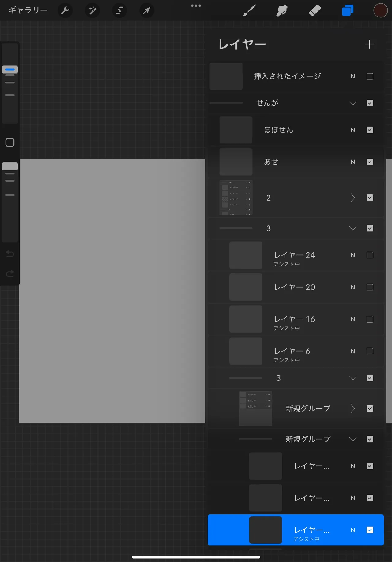Select the Smudge finger tool

[x=282, y=11]
